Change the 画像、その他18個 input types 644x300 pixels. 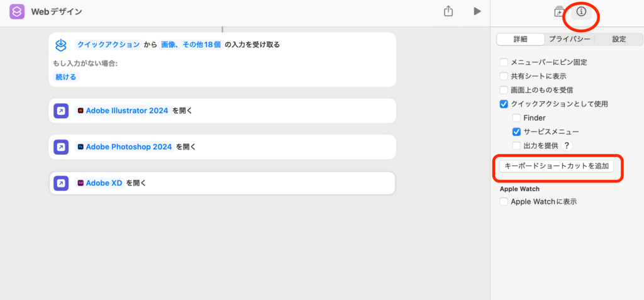(191, 45)
